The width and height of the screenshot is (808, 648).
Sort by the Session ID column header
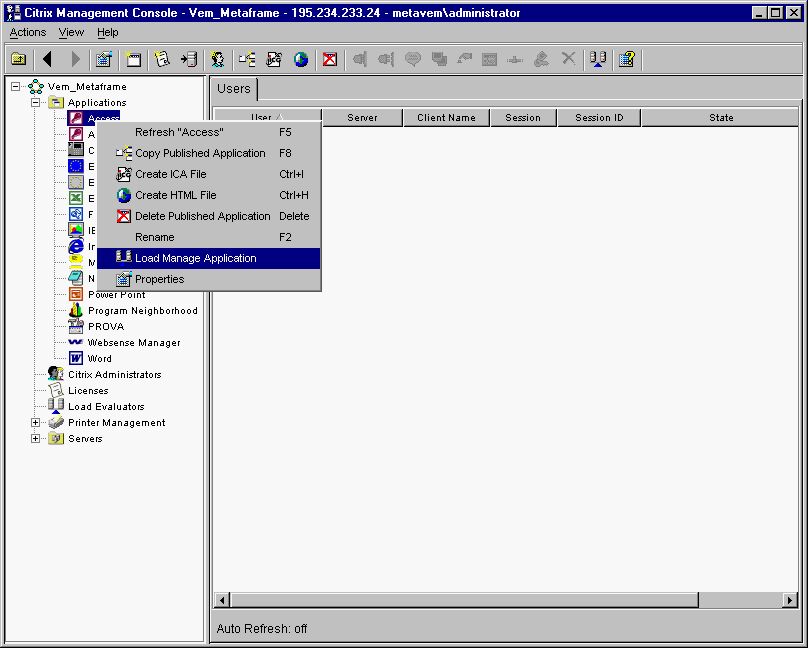click(599, 117)
